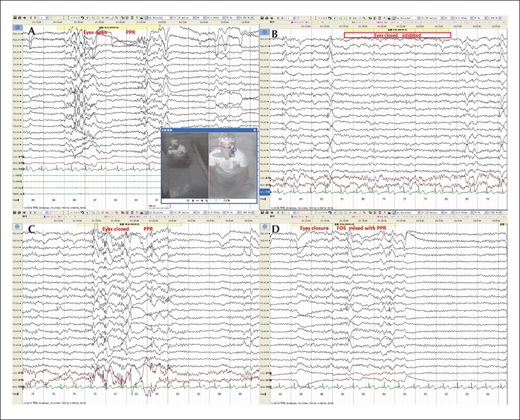
Task: Click the Y filter icon in panel D
Action: coord(334,212)
